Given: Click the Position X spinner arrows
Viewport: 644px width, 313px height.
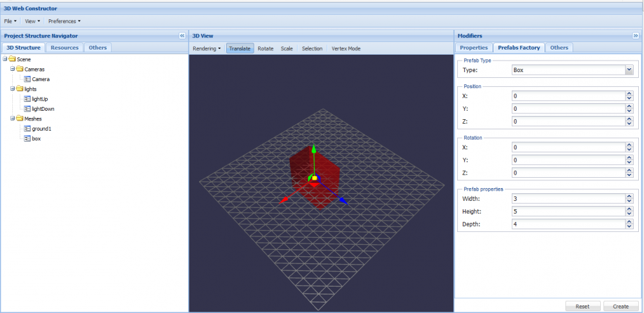Looking at the screenshot, I should pos(629,96).
